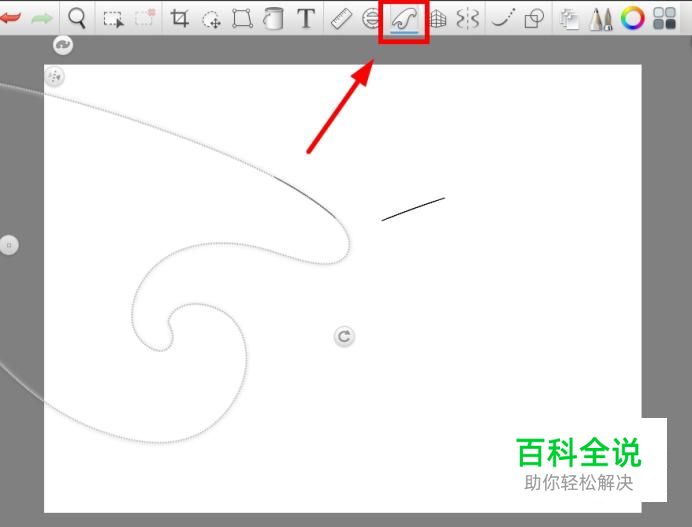The image size is (692, 527).
Task: Turn on Symmetry drawing
Action: (x=467, y=19)
